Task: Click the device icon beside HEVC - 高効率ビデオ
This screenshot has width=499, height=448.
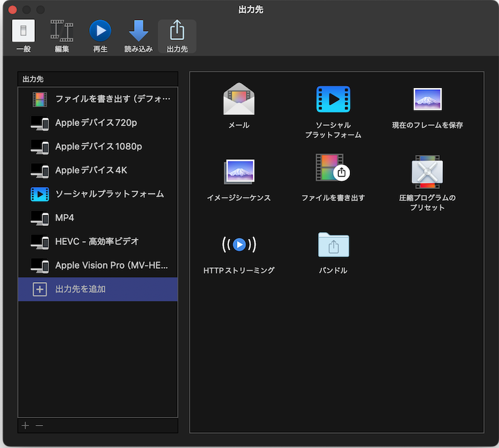Action: coord(40,242)
